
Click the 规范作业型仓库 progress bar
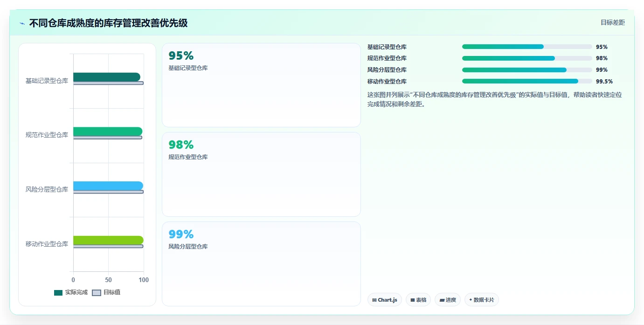pos(527,58)
